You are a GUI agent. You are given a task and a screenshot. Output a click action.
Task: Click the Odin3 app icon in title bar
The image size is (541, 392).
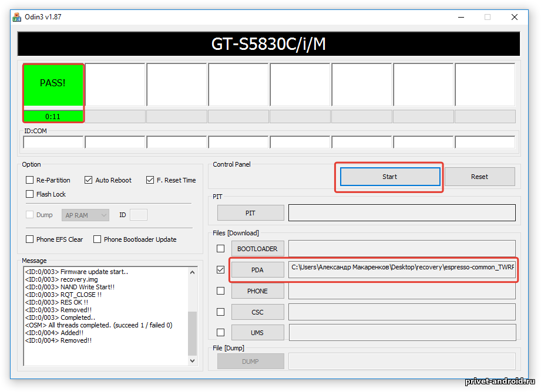point(16,17)
